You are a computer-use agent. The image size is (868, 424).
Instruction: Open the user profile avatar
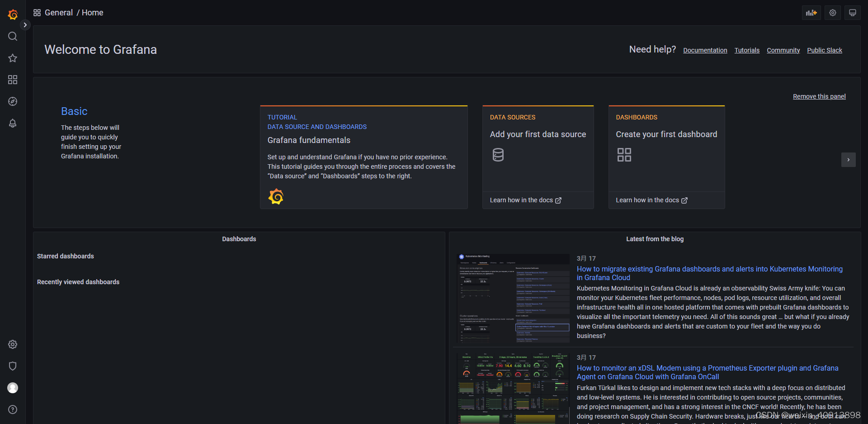click(13, 388)
